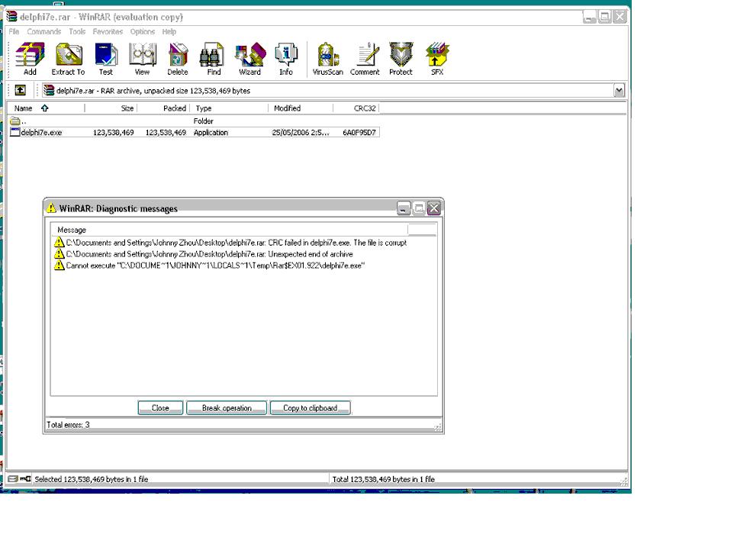
Task: Launch the Wizard tool
Action: click(249, 59)
